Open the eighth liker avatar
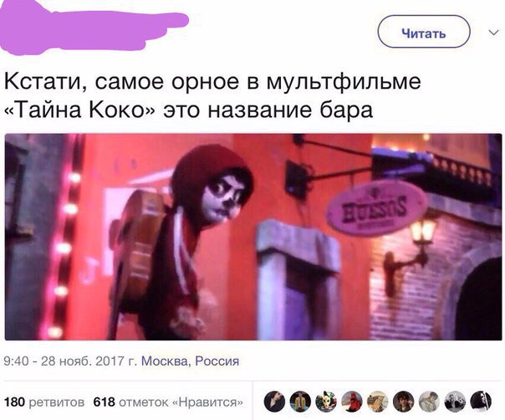The image size is (505, 420). 455,402
